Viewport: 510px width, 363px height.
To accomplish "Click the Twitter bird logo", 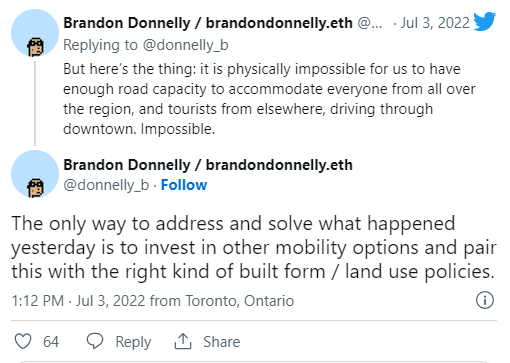I will click(x=485, y=21).
